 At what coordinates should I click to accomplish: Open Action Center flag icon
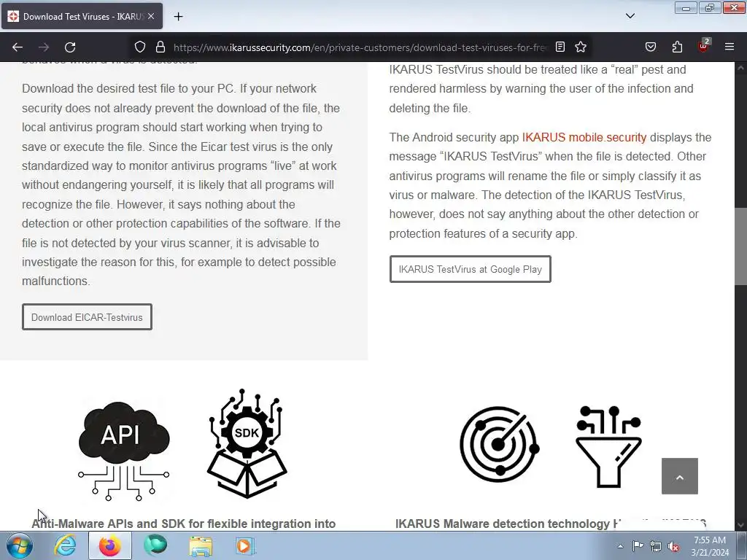(x=638, y=546)
